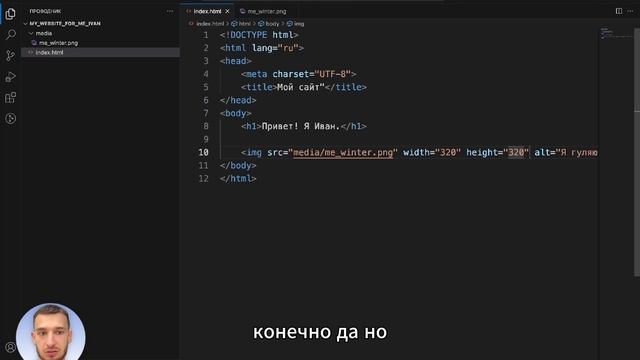This screenshot has width=640, height=360.
Task: Open the Source Control icon
Action: point(11,56)
